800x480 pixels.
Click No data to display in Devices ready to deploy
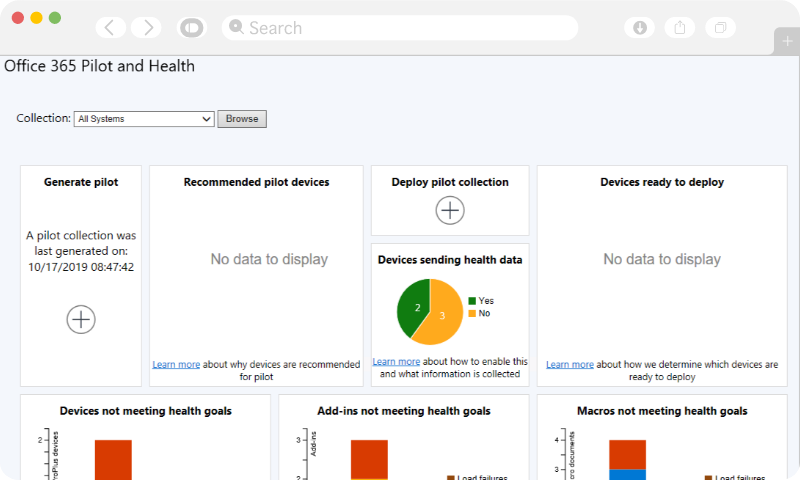(x=662, y=259)
